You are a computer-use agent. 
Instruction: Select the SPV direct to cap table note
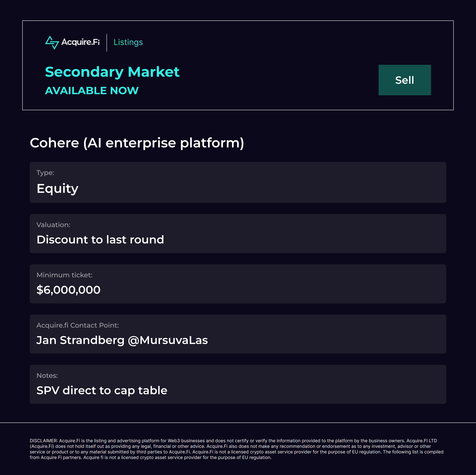coord(102,390)
